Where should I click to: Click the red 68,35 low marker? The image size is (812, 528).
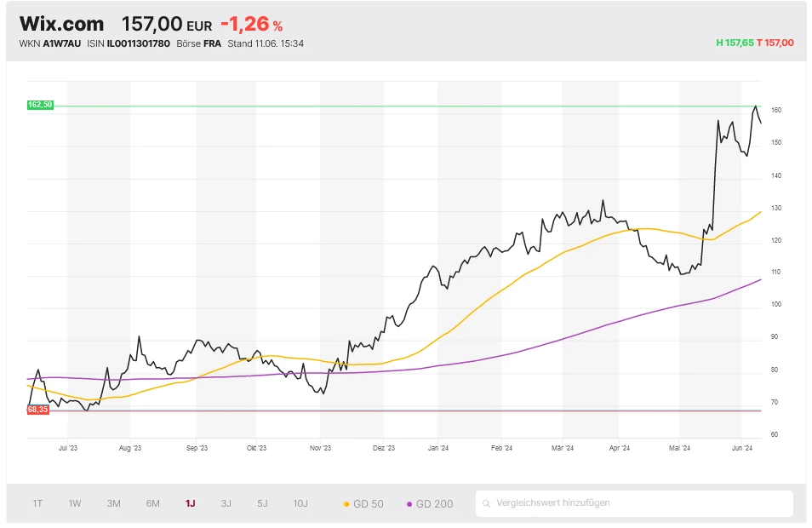(38, 410)
